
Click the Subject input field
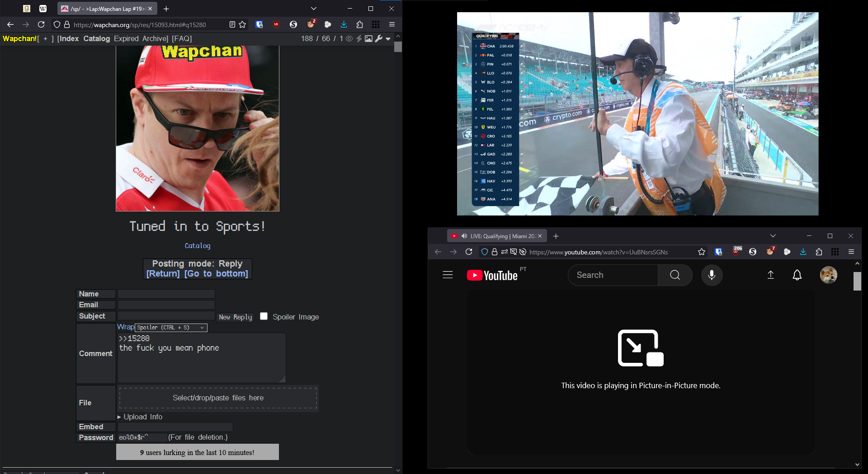click(x=166, y=316)
